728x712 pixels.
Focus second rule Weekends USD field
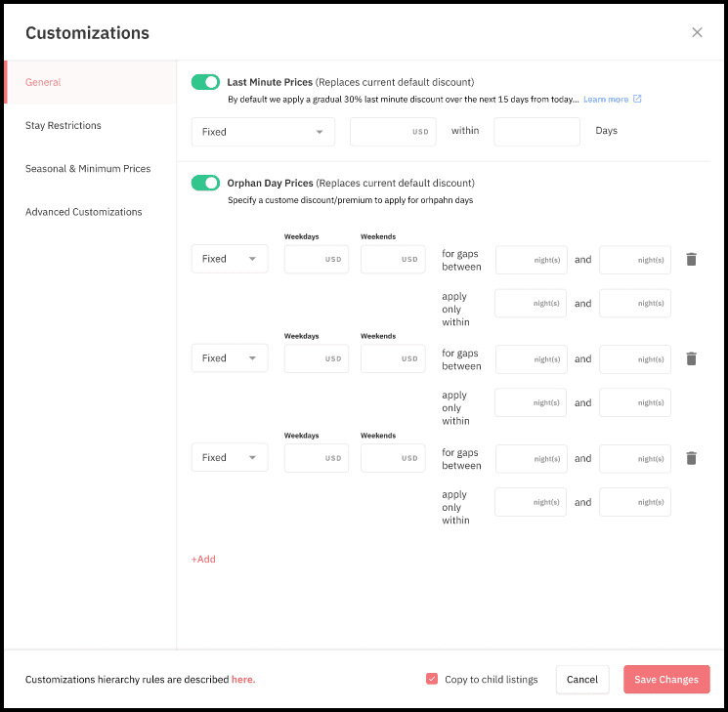pos(393,358)
